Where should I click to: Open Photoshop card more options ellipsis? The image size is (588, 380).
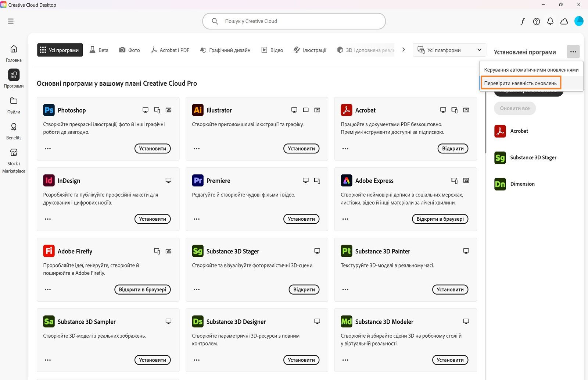pos(48,149)
